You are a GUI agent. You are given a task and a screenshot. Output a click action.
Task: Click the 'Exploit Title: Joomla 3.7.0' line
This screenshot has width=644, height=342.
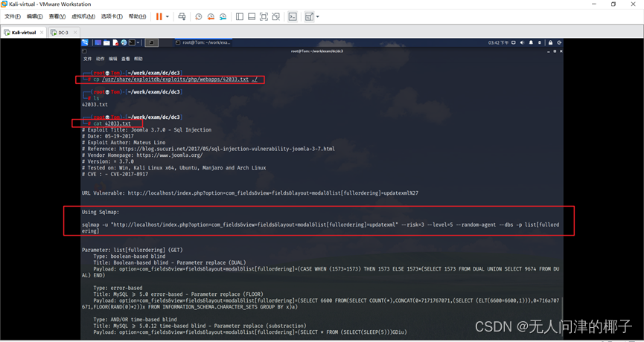147,130
